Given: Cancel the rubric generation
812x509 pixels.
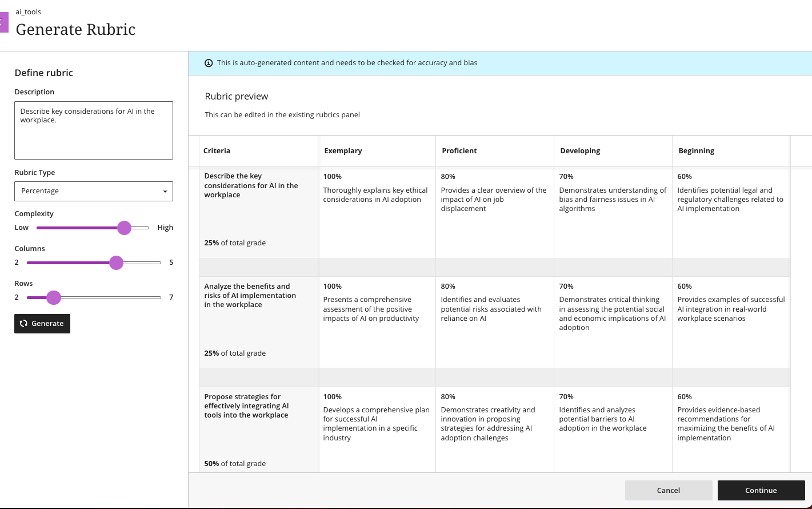Looking at the screenshot, I should tap(668, 490).
